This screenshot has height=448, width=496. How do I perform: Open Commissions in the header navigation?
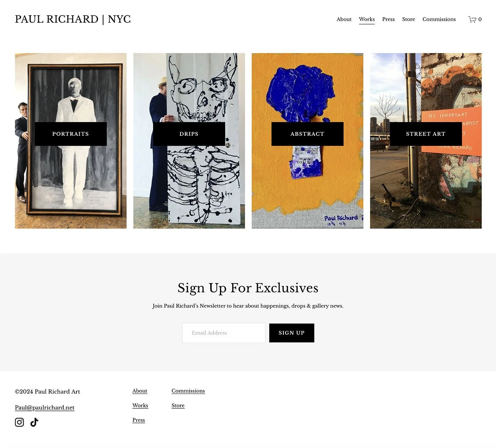(439, 19)
